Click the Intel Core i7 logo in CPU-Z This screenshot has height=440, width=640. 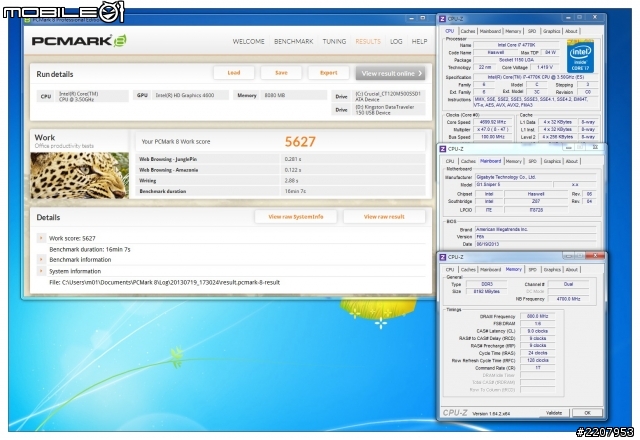pos(580,56)
